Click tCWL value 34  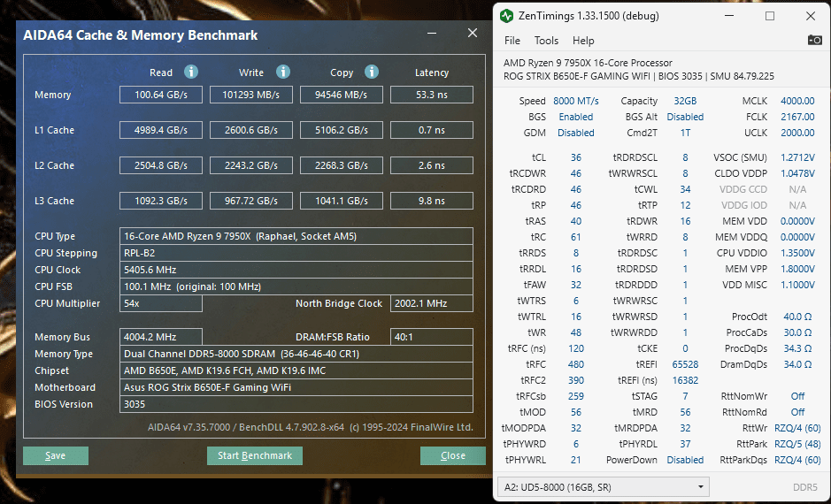(x=685, y=189)
